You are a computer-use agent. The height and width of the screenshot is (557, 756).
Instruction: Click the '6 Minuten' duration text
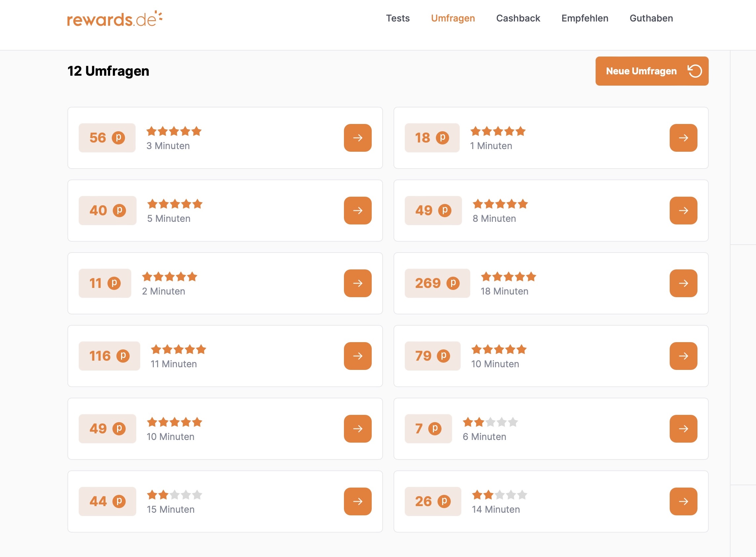coord(484,437)
